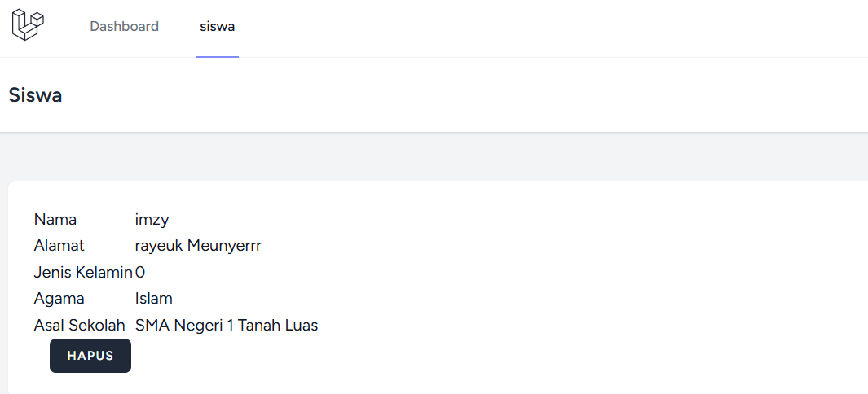Click the underline beneath siswa tab
The image size is (868, 394).
(217, 56)
